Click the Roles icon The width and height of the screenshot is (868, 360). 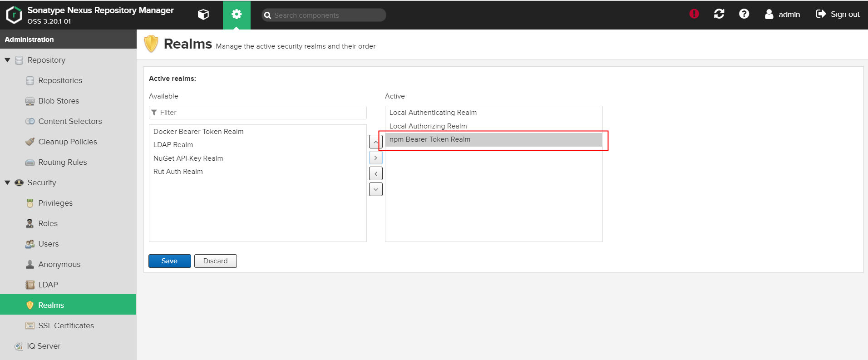click(x=30, y=223)
